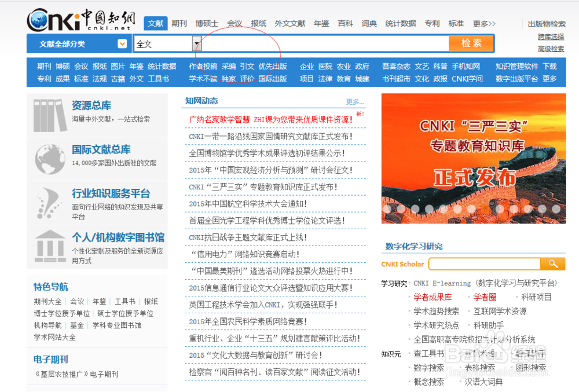Open 数字搜索 under 知识元
Image resolution: width=579 pixels, height=392 pixels.
coord(428,368)
